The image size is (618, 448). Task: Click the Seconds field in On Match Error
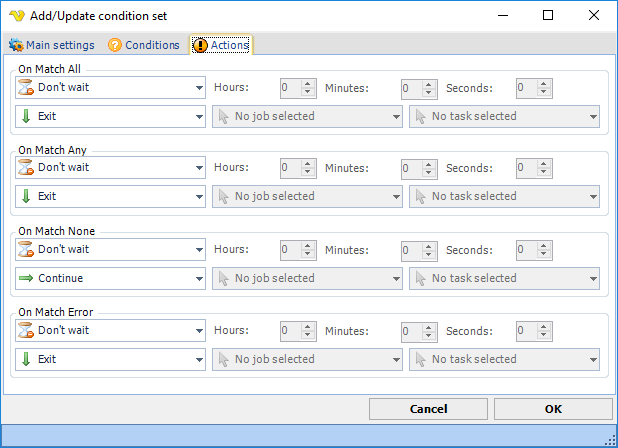(x=527, y=330)
